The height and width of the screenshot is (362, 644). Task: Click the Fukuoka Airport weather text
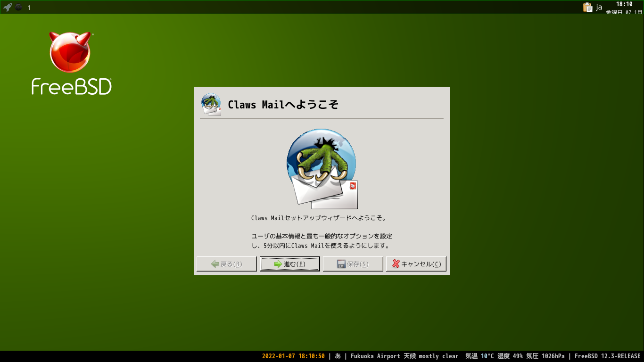coord(405,356)
